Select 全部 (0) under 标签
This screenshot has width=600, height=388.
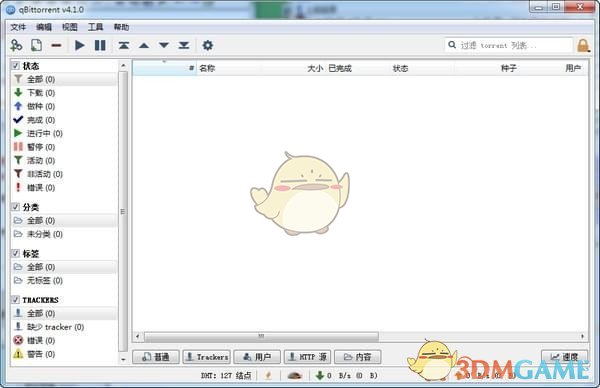64,267
